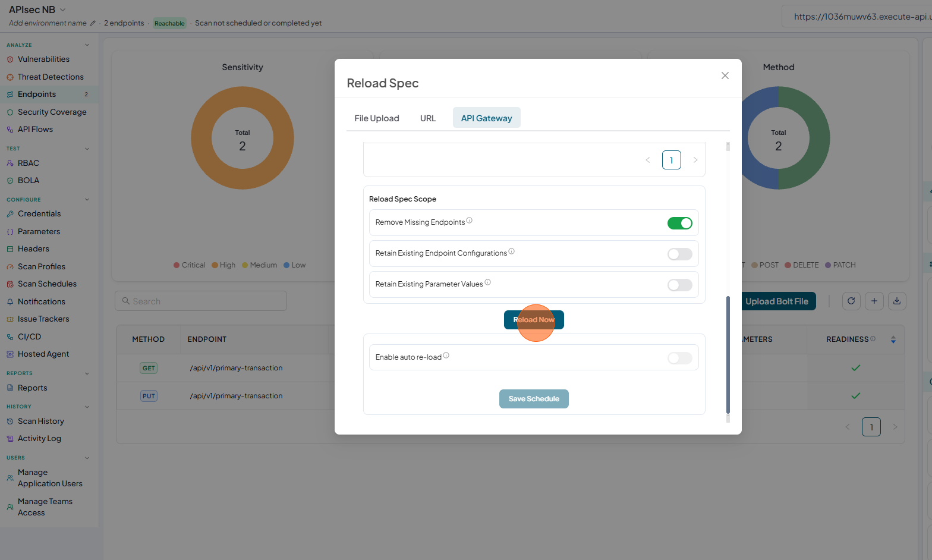
Task: Click the Reload Now button
Action: [x=534, y=320]
